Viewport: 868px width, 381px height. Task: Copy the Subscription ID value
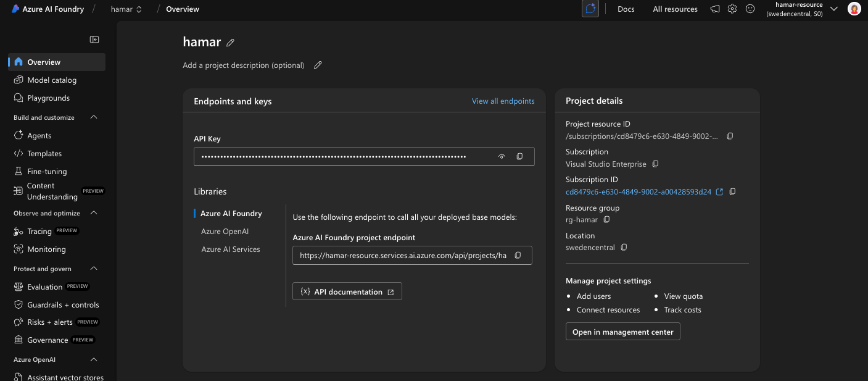coord(732,192)
